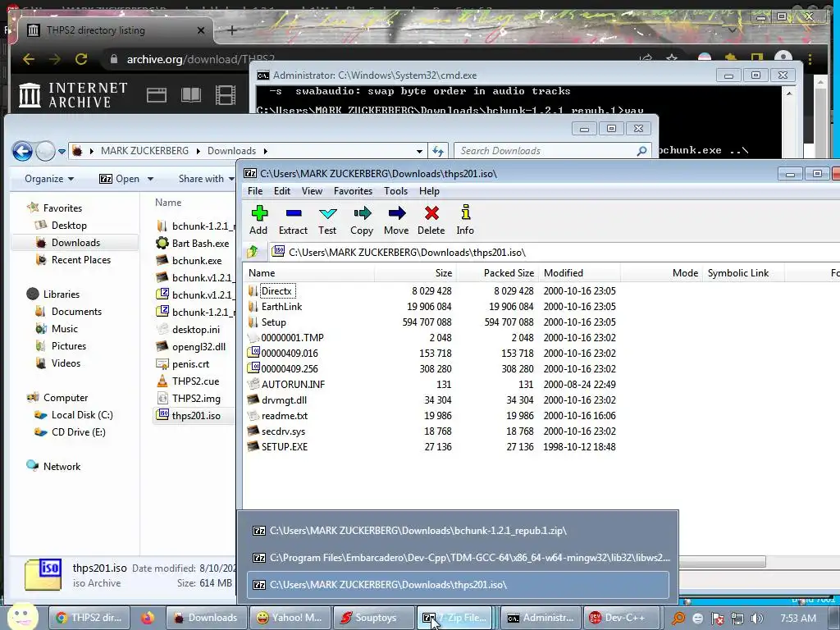
Task: Select THPS2.cue in the Downloads list
Action: pyautogui.click(x=195, y=381)
